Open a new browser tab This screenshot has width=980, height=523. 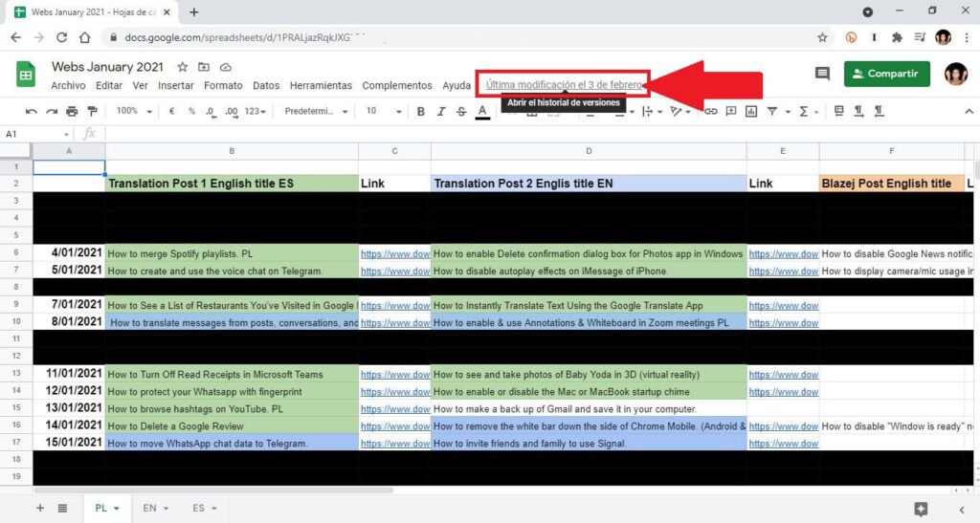(x=193, y=11)
